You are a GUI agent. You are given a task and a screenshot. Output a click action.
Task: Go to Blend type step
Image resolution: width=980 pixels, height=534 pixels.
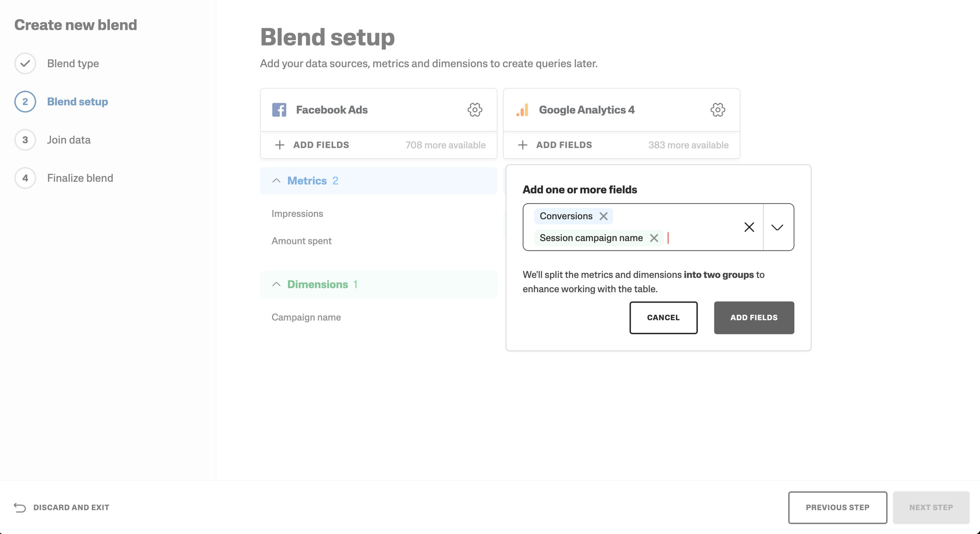pyautogui.click(x=73, y=63)
